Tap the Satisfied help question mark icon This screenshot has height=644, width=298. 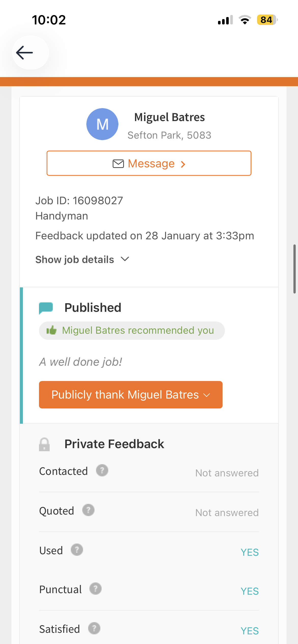pyautogui.click(x=94, y=628)
